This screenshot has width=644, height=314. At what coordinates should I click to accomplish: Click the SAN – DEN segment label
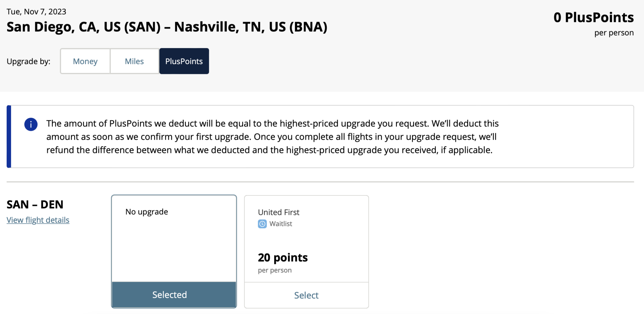[x=35, y=204]
